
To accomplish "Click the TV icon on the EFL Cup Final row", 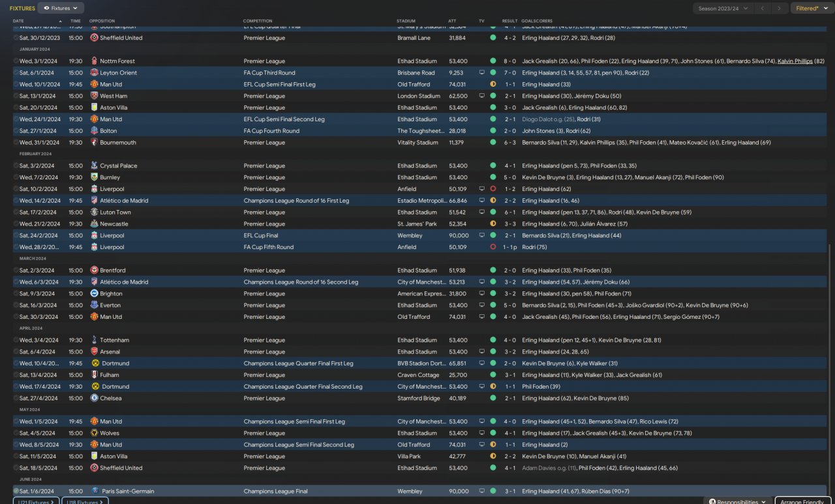I will [x=482, y=235].
